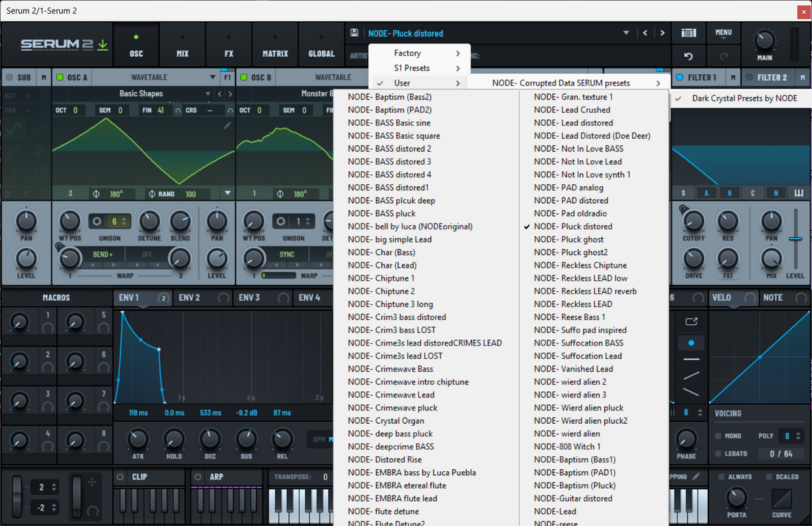Viewport: 812px width, 526px height.
Task: Toggle FILTER 1 enable switch
Action: 680,78
